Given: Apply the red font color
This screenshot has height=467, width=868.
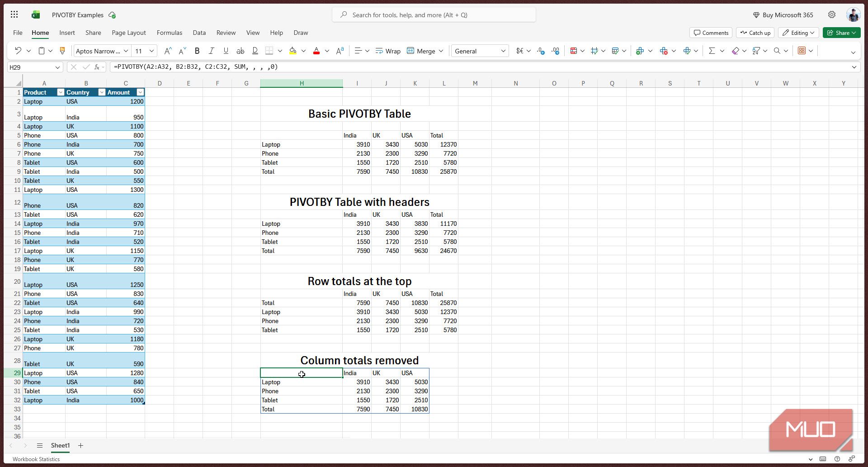Looking at the screenshot, I should click(316, 51).
